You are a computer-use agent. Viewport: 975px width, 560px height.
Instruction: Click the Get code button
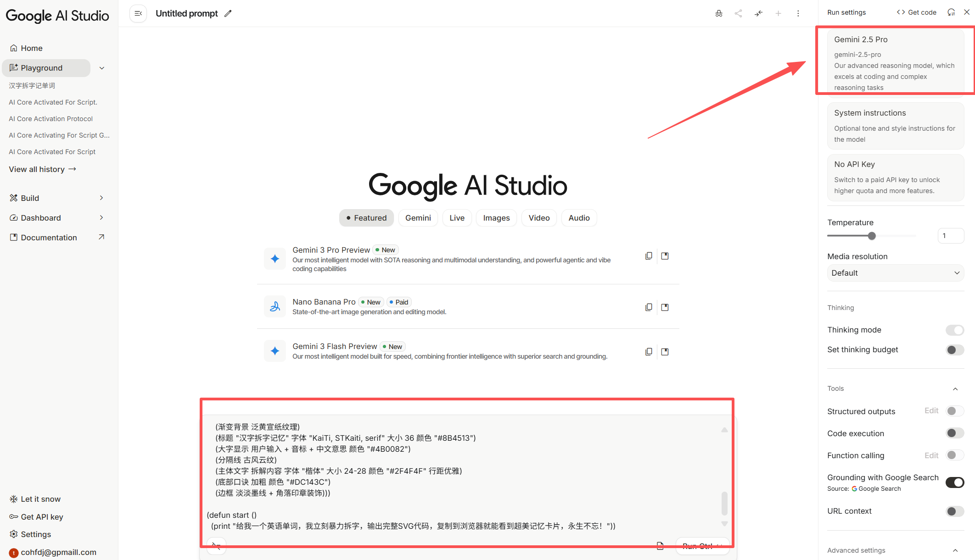(x=916, y=12)
